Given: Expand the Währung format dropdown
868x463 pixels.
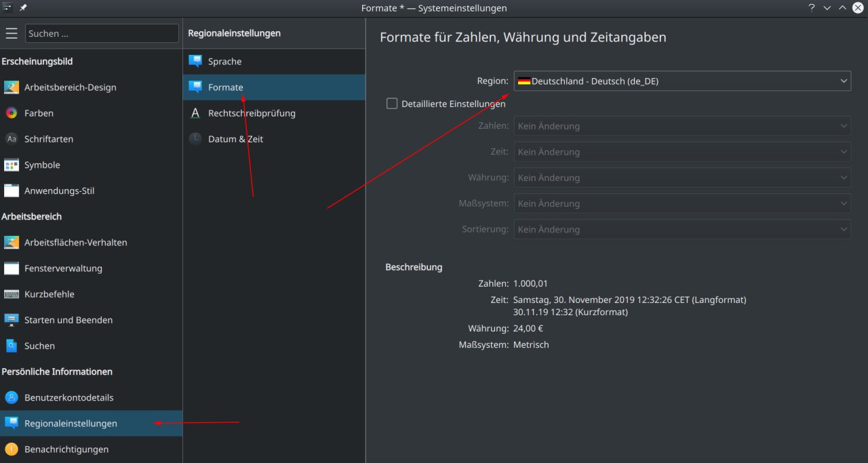Looking at the screenshot, I should coord(682,178).
